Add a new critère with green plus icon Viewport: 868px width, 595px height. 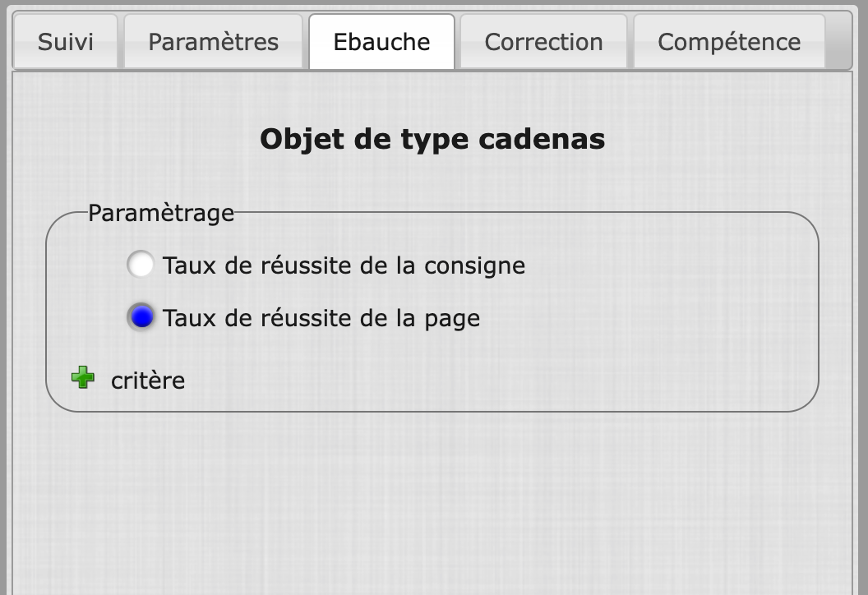(x=83, y=378)
